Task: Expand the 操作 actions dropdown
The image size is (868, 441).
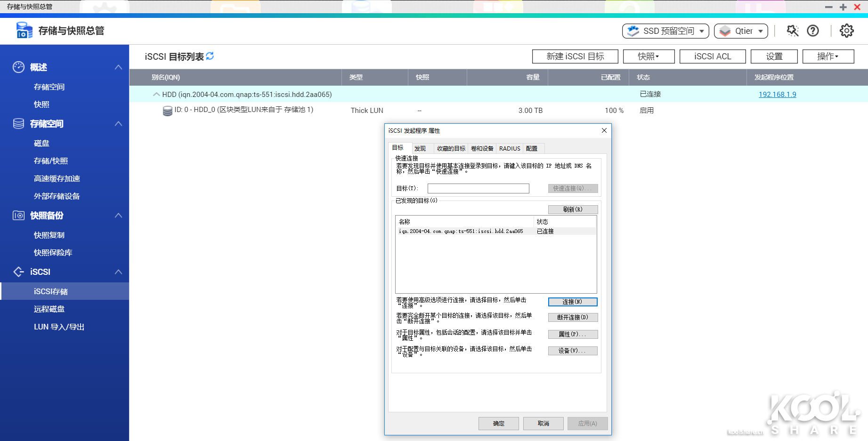Action: tap(828, 56)
